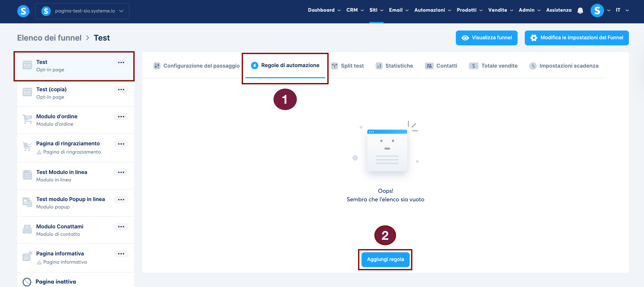This screenshot has height=287, width=644.
Task: Expand the Automazioni menu dropdown
Action: point(433,10)
